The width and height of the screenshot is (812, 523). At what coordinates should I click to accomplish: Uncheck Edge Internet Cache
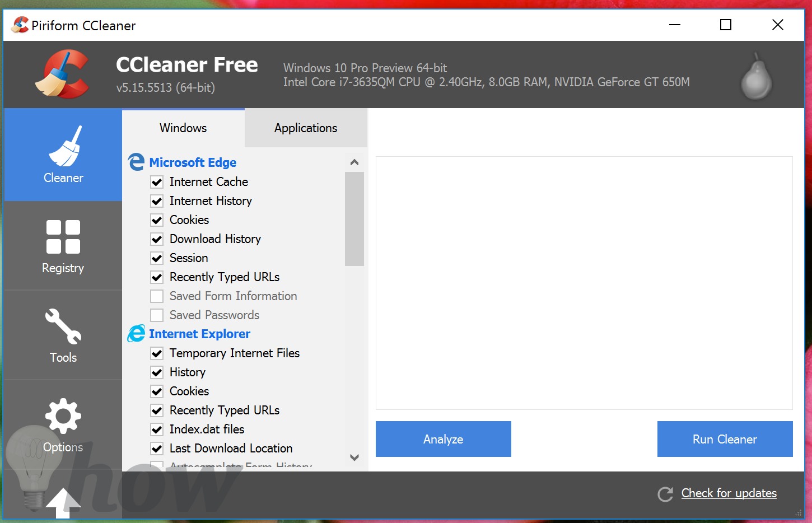pos(157,182)
